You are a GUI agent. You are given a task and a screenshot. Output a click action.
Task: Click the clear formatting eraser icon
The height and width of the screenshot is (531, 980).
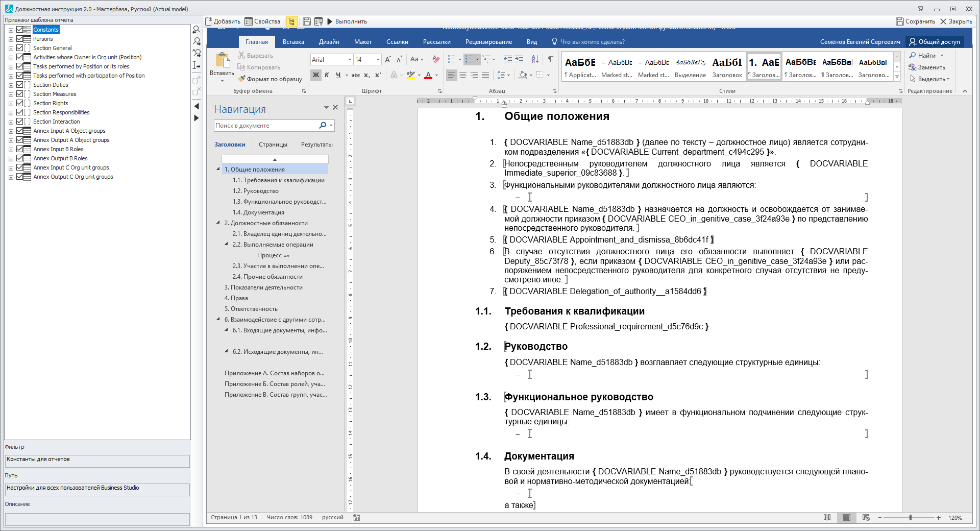(x=436, y=59)
